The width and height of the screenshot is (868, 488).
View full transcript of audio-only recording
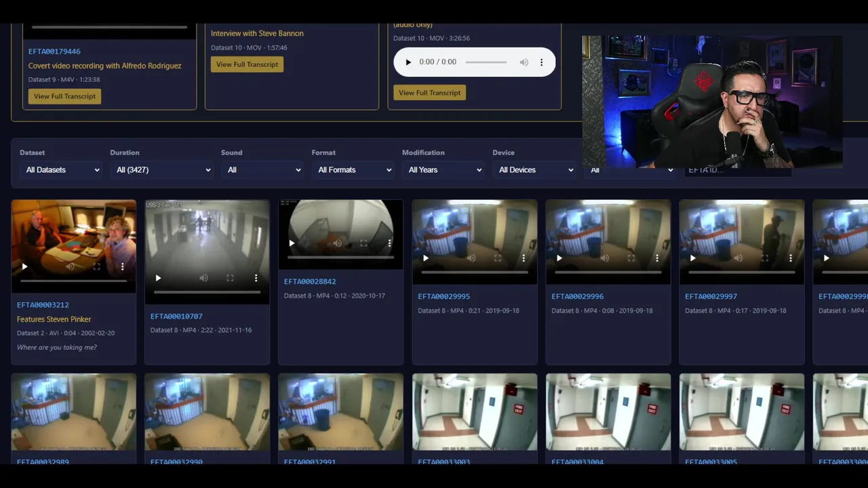[x=429, y=93]
